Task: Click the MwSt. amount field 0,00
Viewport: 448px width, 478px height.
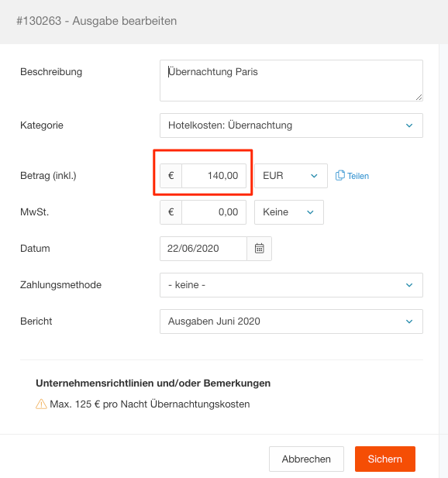Action: click(x=214, y=212)
